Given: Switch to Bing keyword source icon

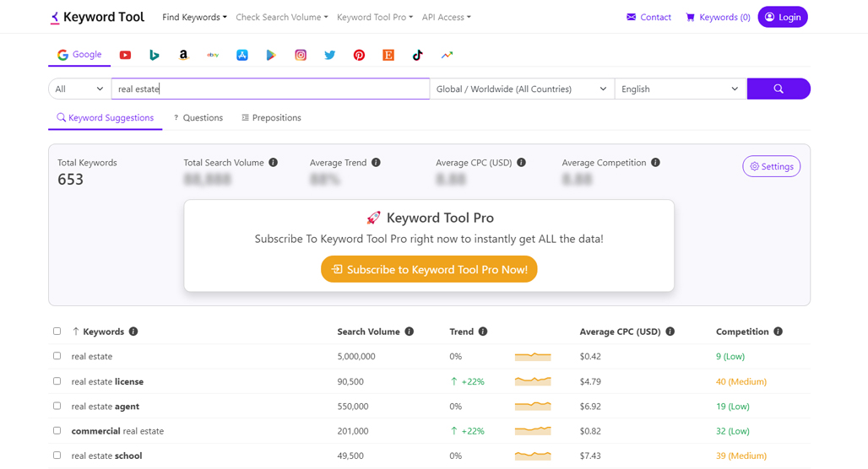Looking at the screenshot, I should [x=155, y=55].
